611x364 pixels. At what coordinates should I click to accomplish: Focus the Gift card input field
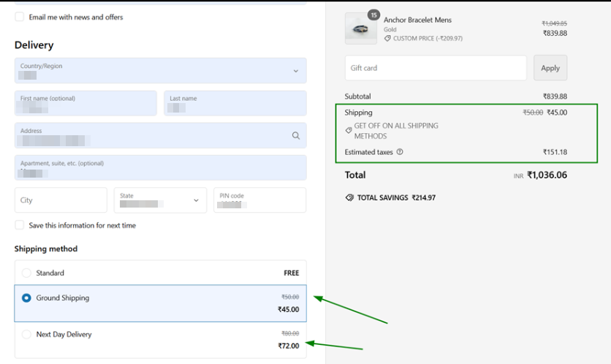tap(435, 68)
